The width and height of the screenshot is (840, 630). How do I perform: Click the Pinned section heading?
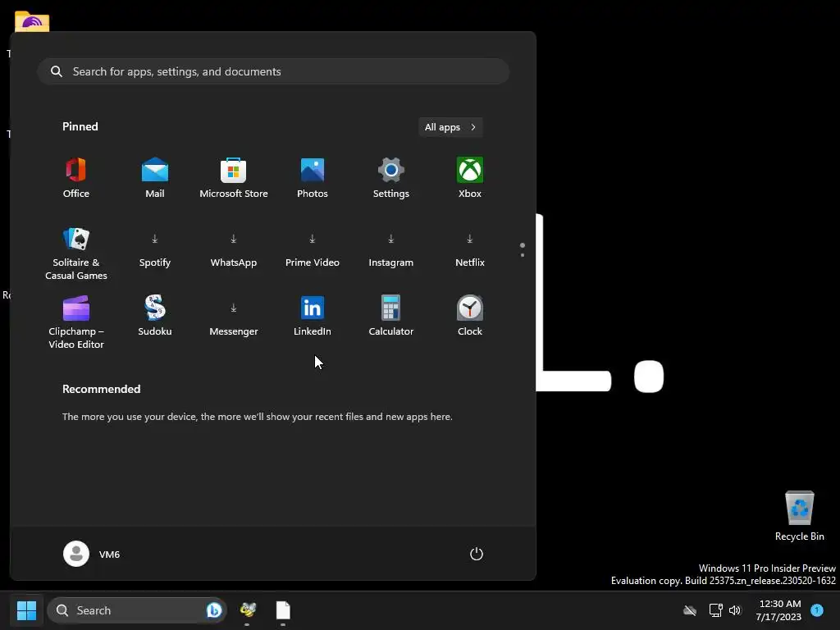pyautogui.click(x=80, y=126)
